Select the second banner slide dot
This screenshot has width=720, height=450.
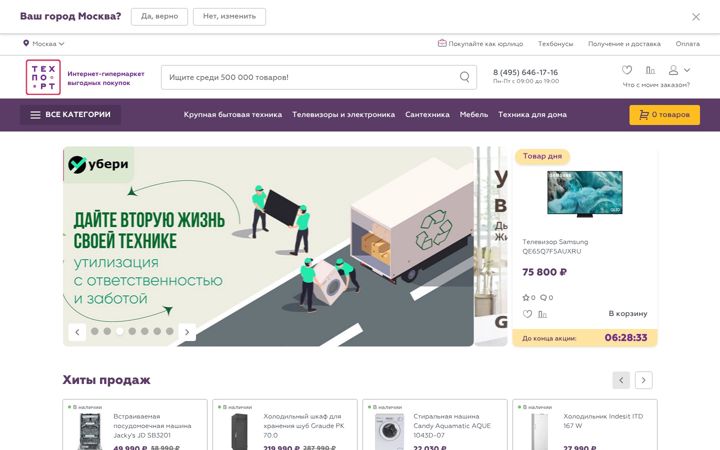(107, 331)
